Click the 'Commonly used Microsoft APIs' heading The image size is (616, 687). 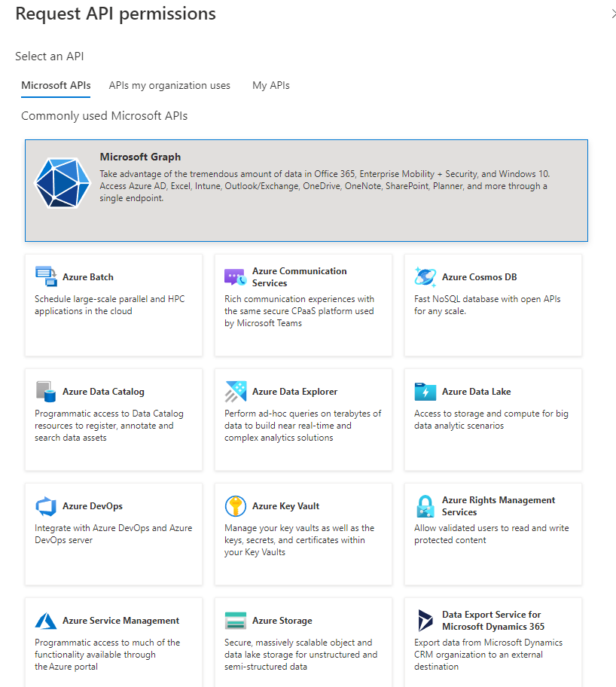(x=104, y=116)
